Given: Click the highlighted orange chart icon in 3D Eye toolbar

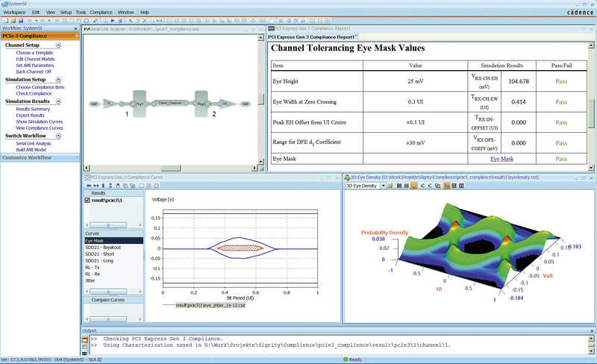Looking at the screenshot, I should 447,186.
